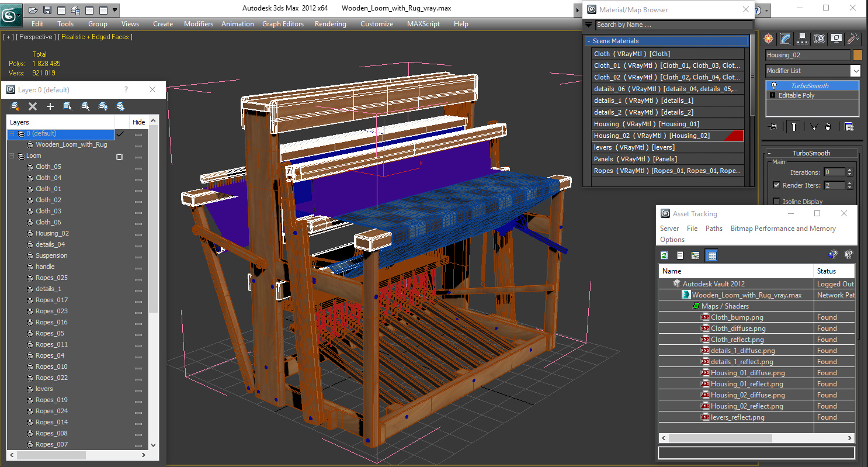Click Select Highlighted Objects and Layers icon
This screenshot has width=868, height=467.
point(68,106)
